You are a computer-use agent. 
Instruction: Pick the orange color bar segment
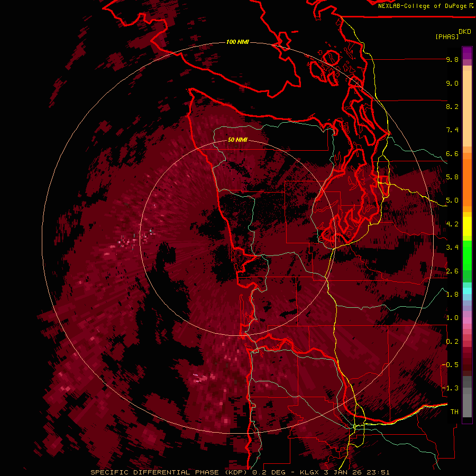coord(467,182)
